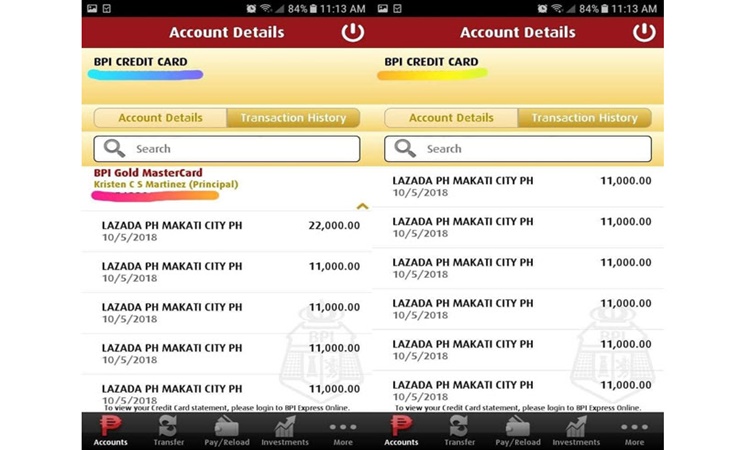
Task: Focus the Search field on right screen
Action: [530, 149]
